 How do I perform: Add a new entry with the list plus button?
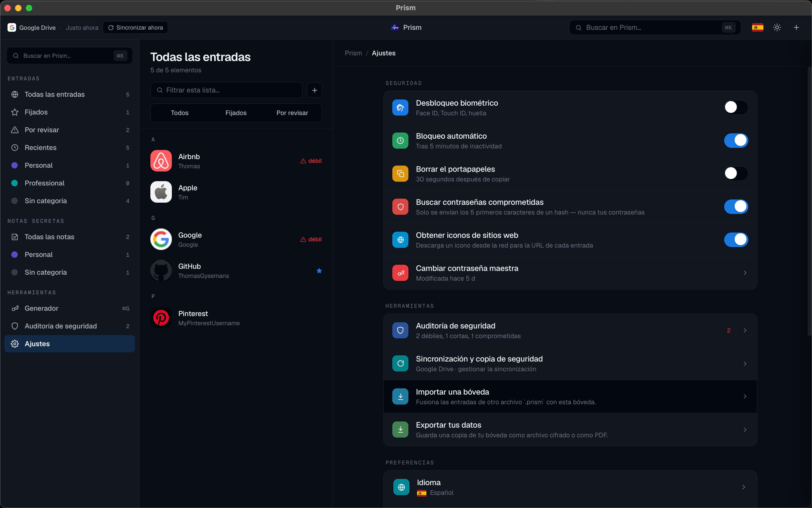[x=314, y=90]
